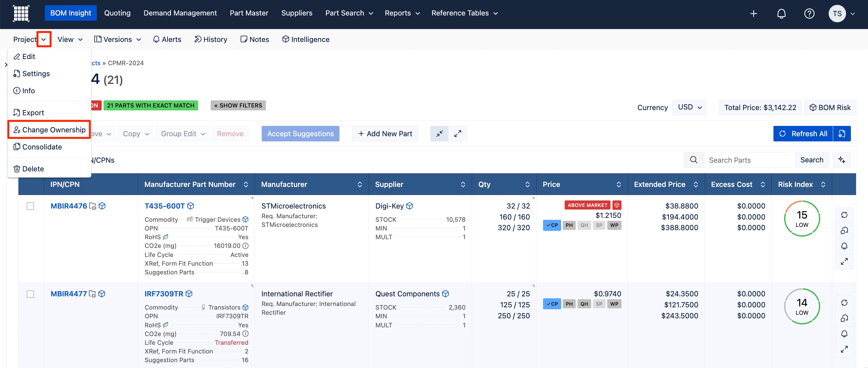This screenshot has height=368, width=868.
Task: Choose Delete from the Project menu
Action: click(x=49, y=169)
